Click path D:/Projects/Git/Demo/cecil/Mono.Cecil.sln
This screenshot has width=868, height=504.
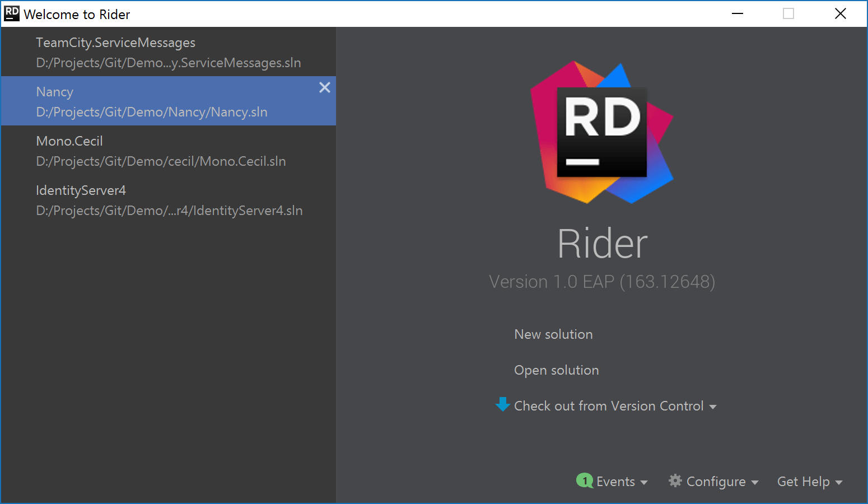(x=161, y=161)
